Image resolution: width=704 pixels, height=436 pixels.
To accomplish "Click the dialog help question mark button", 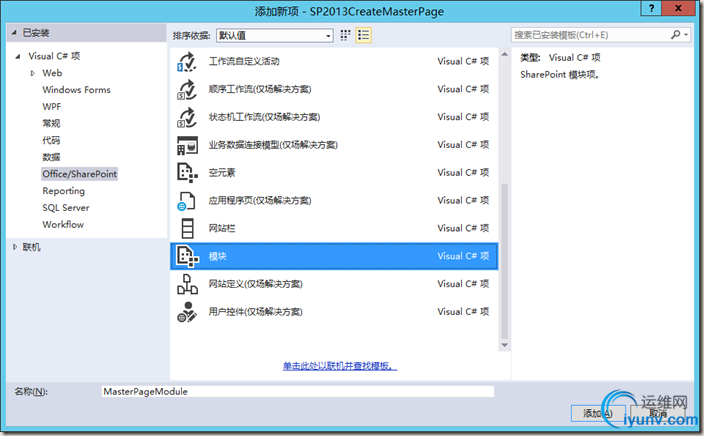I will coord(651,8).
